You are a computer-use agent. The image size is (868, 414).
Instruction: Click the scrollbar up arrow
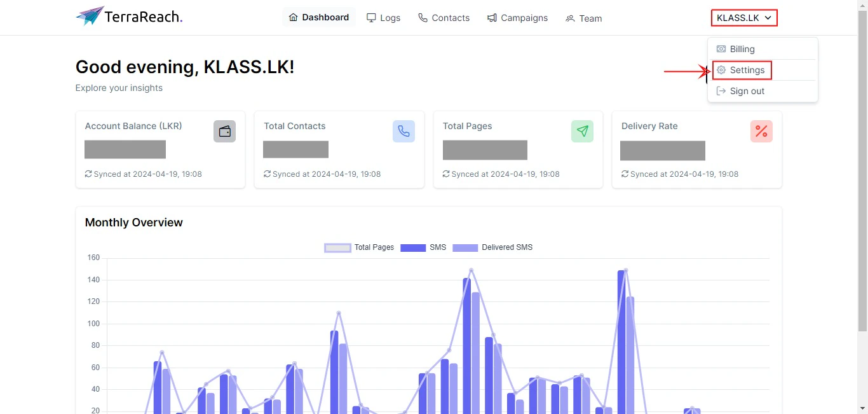(x=862, y=5)
